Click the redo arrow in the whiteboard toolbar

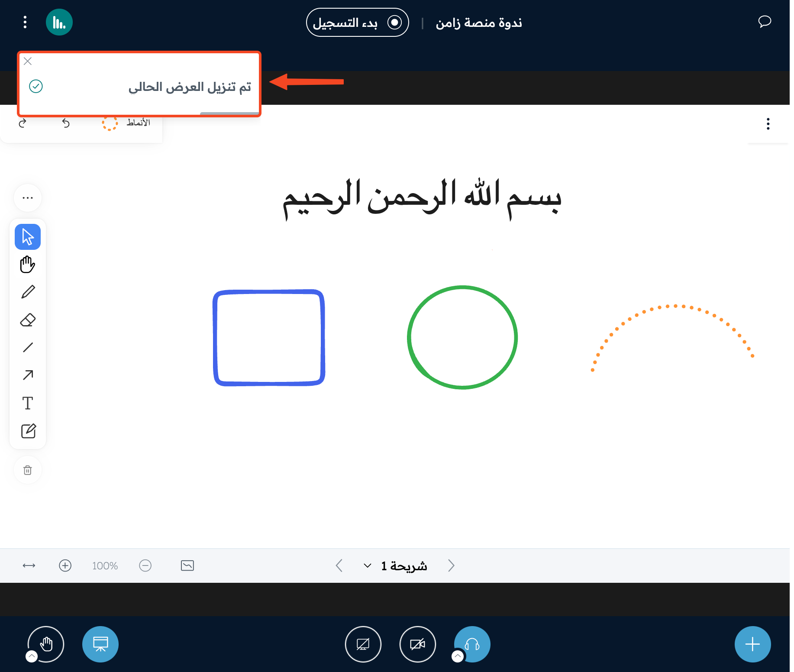(23, 123)
